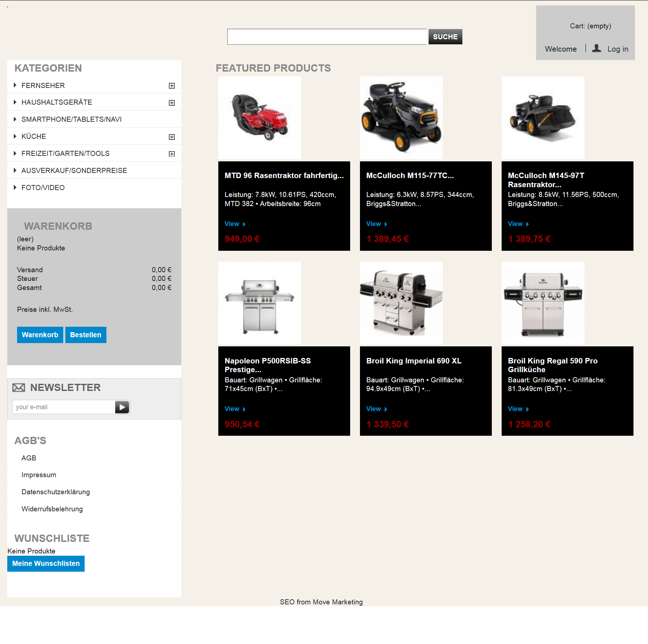The height and width of the screenshot is (644, 648).
Task: Open the HAUSHALTSGERÄTE category
Action: tap(57, 102)
